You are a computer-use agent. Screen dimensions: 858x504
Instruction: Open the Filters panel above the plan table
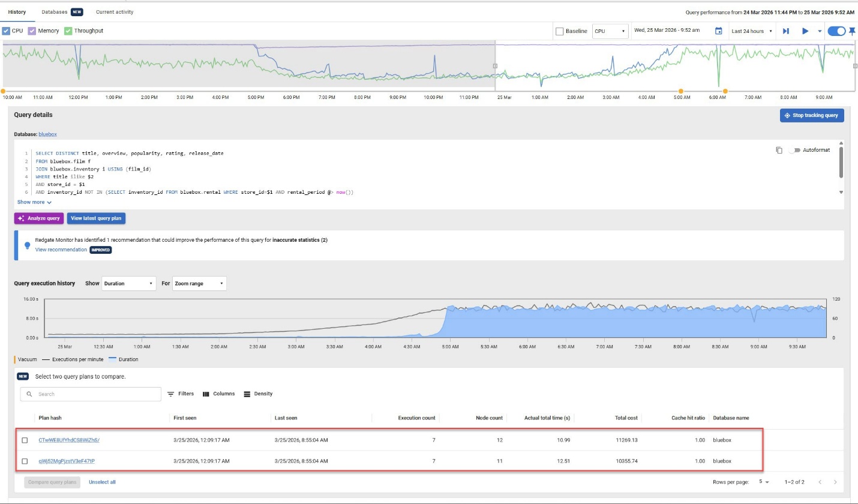[182, 394]
